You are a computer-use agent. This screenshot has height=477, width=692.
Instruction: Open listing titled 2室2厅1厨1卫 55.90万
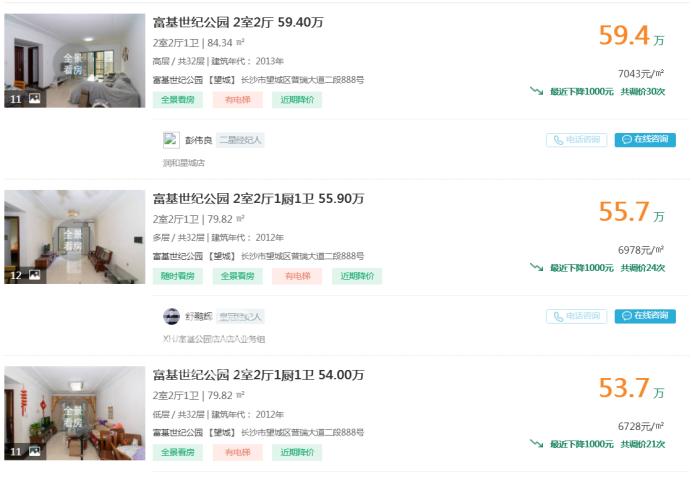tap(258, 198)
